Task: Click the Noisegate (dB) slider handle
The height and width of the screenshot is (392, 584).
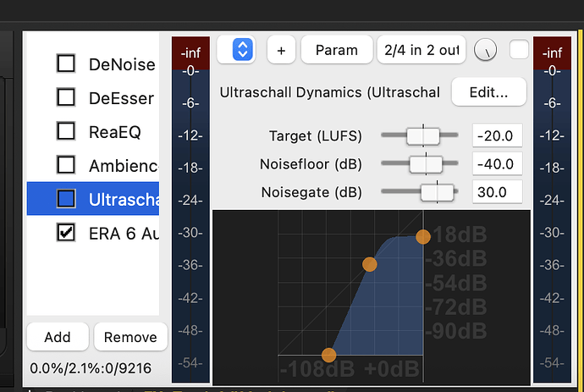Action: pyautogui.click(x=438, y=192)
